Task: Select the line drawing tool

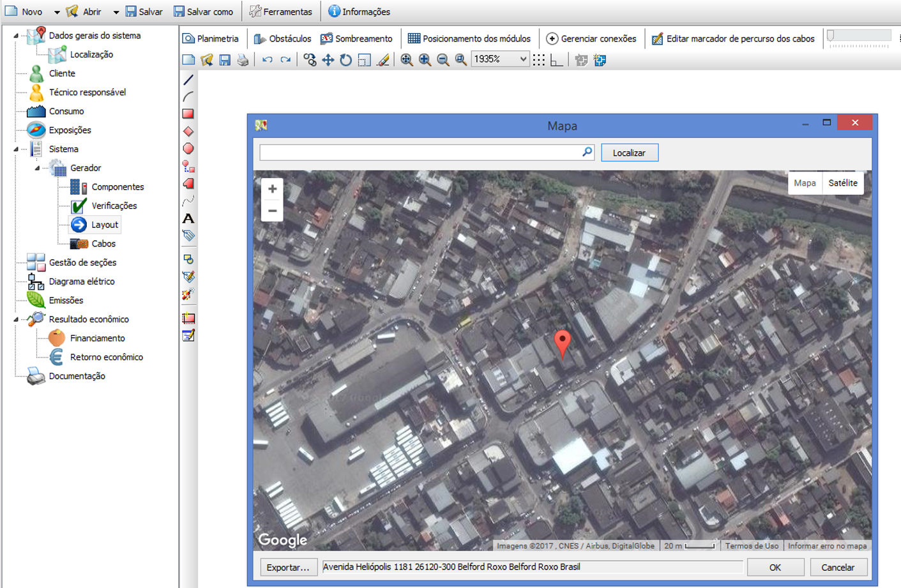Action: coord(188,80)
